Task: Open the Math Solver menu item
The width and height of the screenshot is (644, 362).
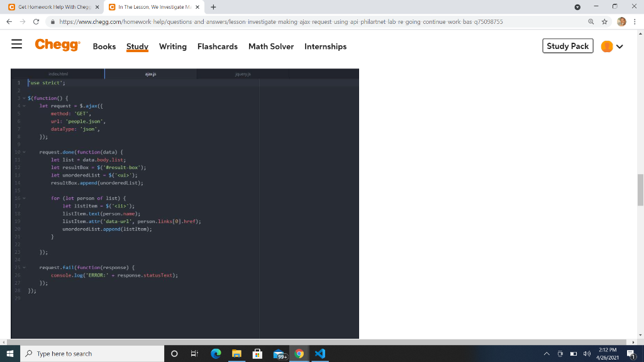Action: click(x=271, y=47)
